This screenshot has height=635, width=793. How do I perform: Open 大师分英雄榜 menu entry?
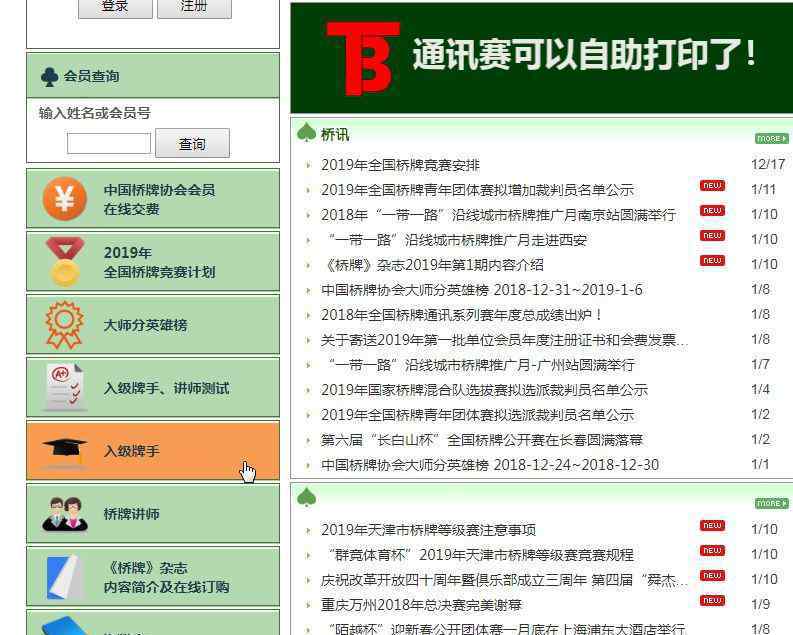(x=153, y=325)
